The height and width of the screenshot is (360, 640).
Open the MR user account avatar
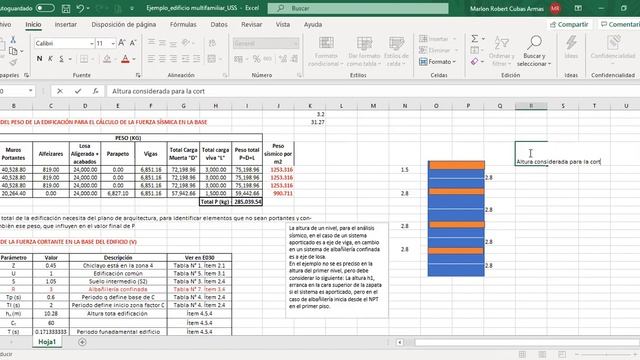tap(555, 8)
